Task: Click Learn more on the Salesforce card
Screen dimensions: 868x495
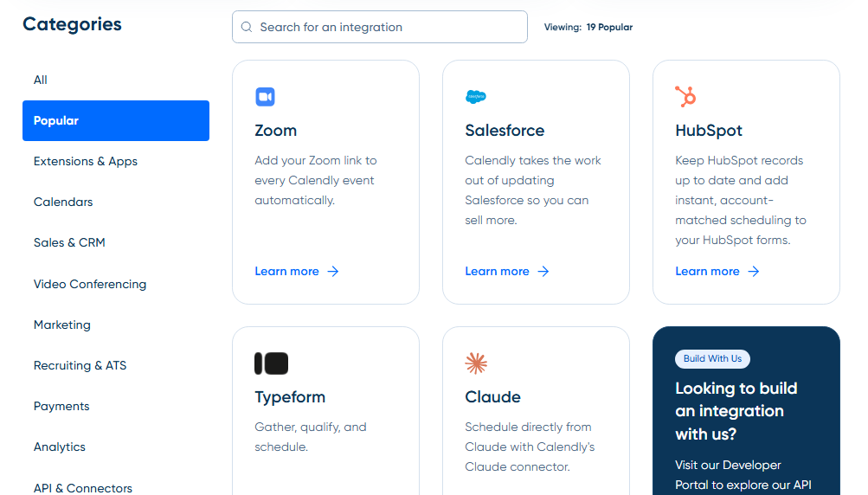Action: pos(497,272)
